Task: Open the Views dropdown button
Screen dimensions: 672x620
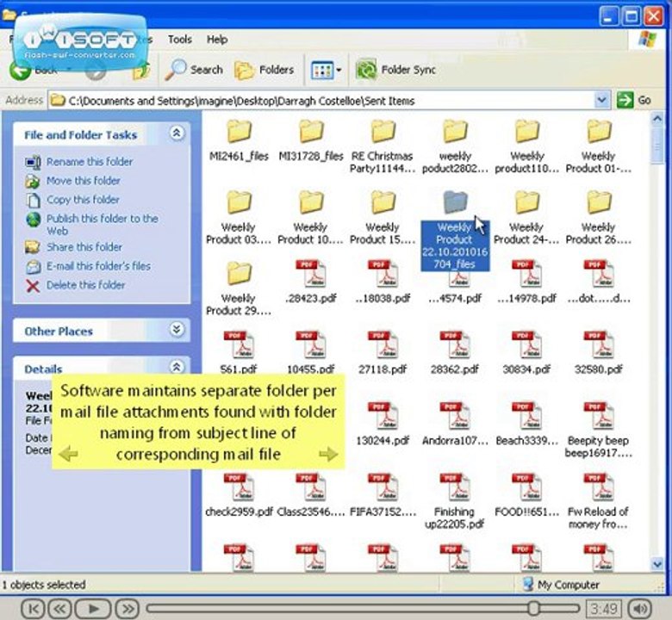Action: 327,70
